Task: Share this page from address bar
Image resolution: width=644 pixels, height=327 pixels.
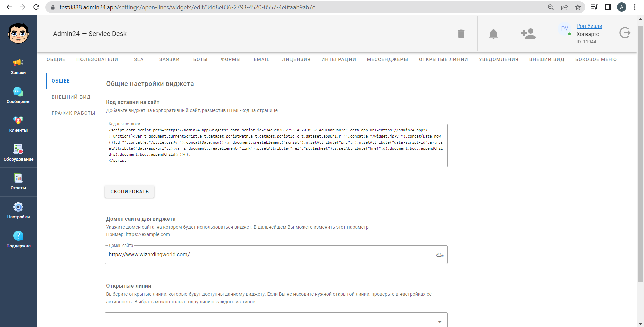Action: 564,7
